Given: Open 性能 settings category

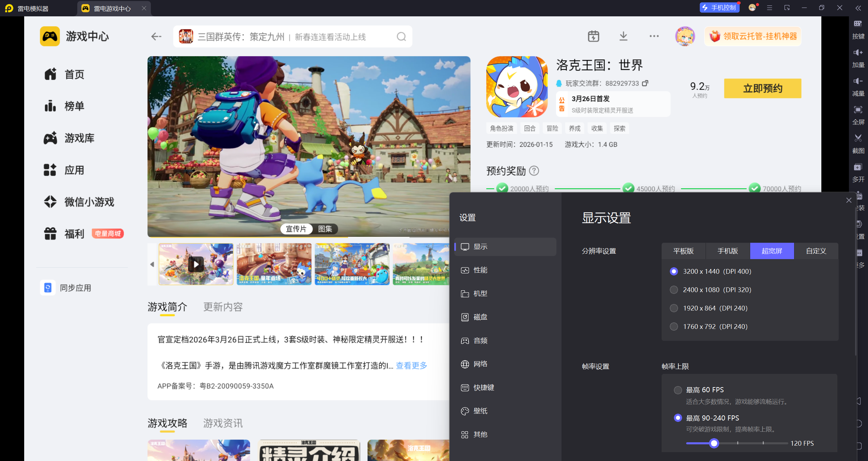Looking at the screenshot, I should (480, 270).
